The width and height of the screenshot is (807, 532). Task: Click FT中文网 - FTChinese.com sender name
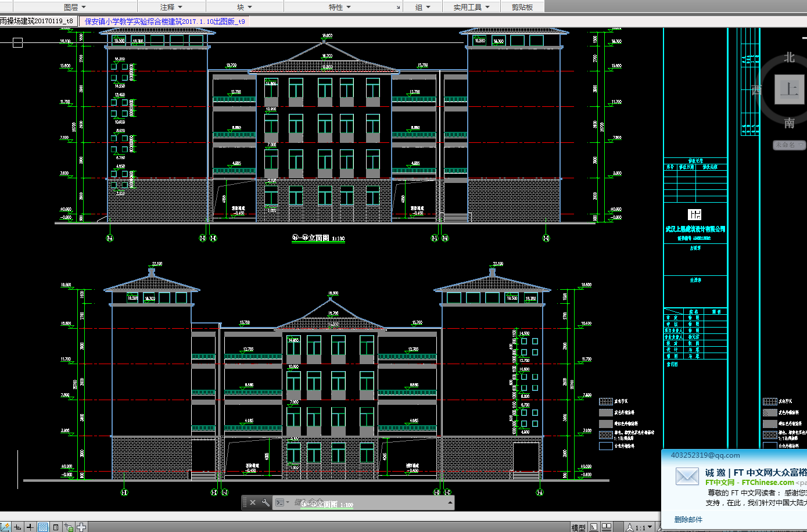point(749,483)
